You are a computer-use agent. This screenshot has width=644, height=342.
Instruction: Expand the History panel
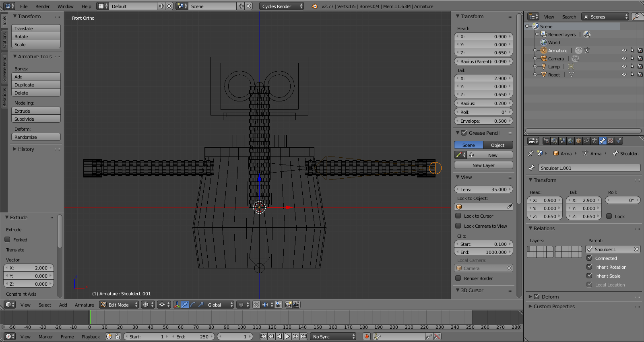coord(26,149)
